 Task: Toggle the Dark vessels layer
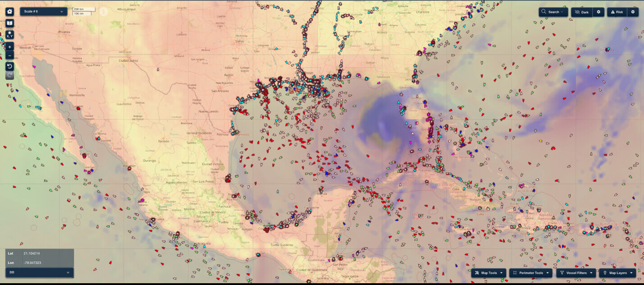582,12
